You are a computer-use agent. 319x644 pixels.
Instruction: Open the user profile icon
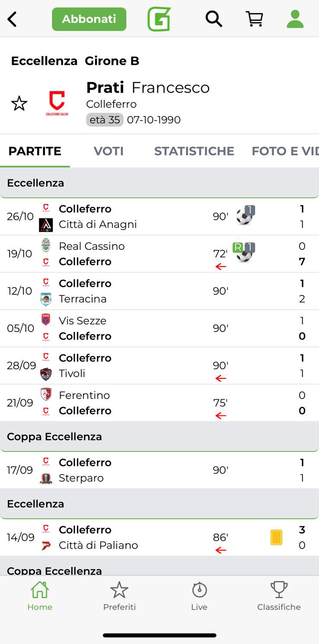(295, 19)
